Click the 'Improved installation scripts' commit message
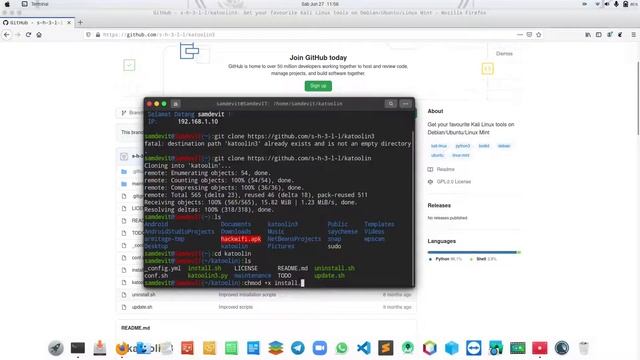 click(x=247, y=294)
